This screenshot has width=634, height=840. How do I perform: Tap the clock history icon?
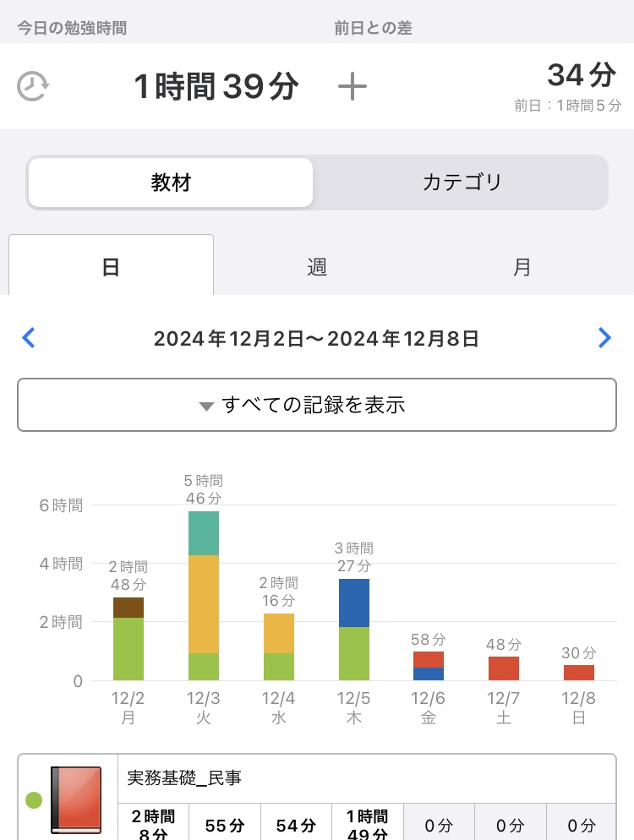pos(33,86)
